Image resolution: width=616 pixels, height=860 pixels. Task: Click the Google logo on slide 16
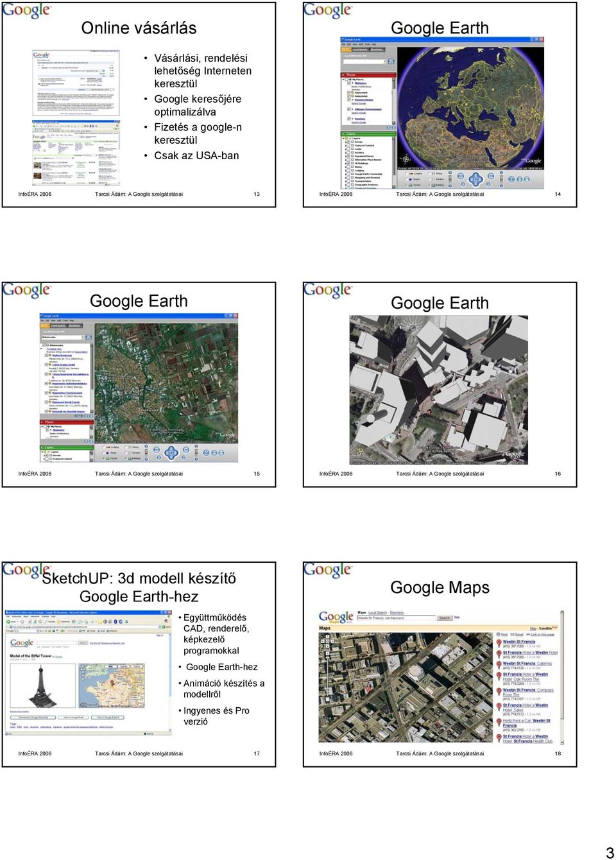click(327, 291)
